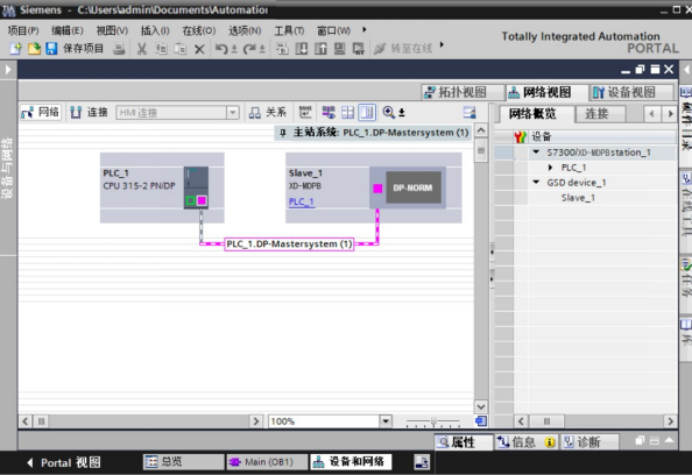Open Main (OB1) editor from taskbar
Viewport: 692px width, 476px height.
(267, 462)
